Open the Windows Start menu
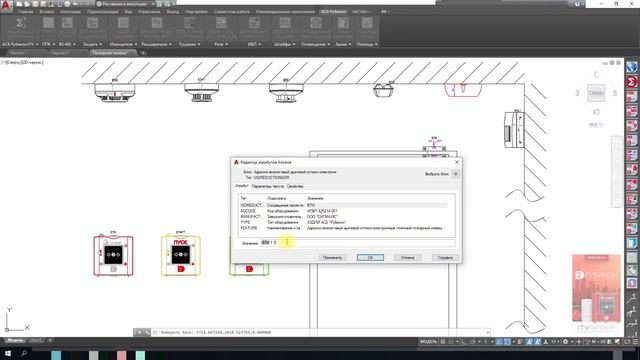Screen dimensions: 640x360 point(8,353)
